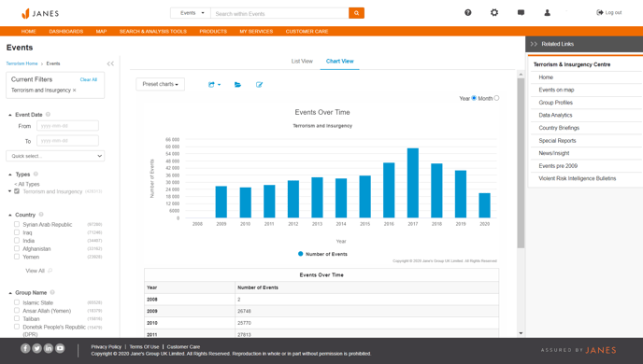Switch to the List View tab
The image size is (643, 364).
(x=302, y=61)
